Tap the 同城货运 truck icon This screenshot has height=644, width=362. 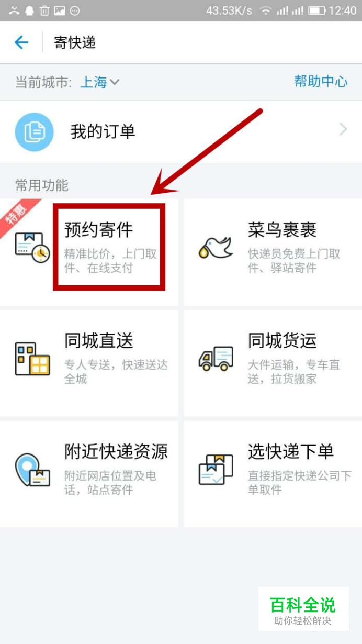click(x=216, y=359)
